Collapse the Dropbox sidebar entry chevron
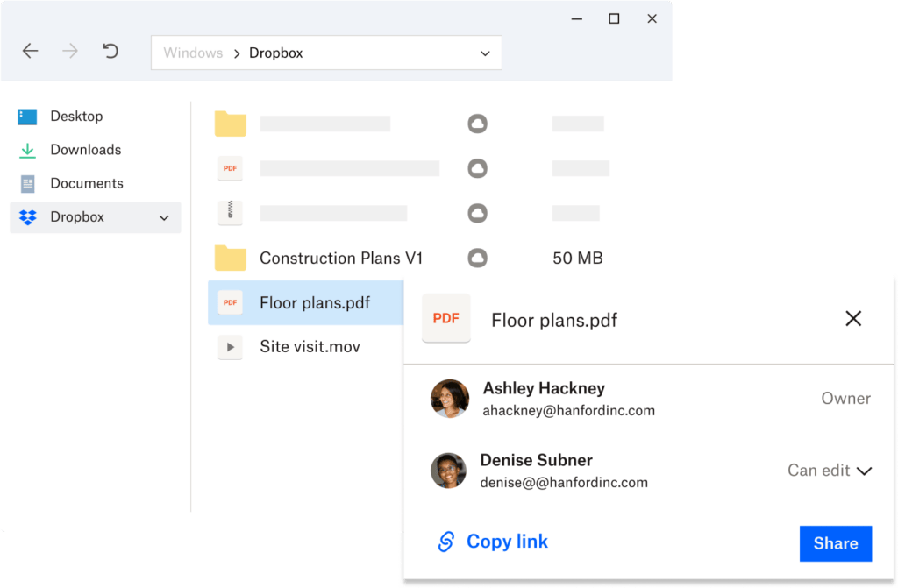Image resolution: width=898 pixels, height=588 pixels. click(165, 217)
